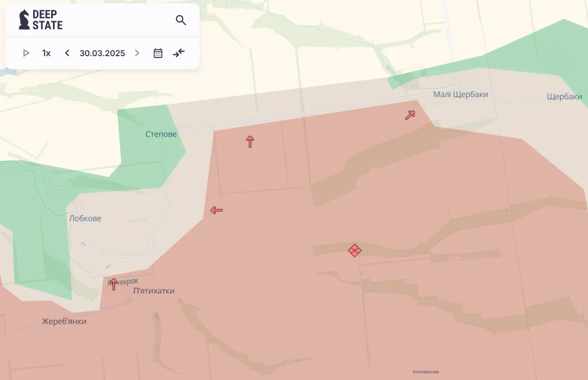Click the converging arrows compare icon
This screenshot has height=380, width=588.
[179, 53]
